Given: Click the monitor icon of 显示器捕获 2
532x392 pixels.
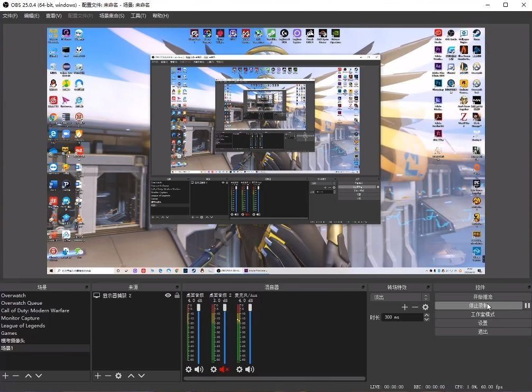Looking at the screenshot, I should coord(97,296).
